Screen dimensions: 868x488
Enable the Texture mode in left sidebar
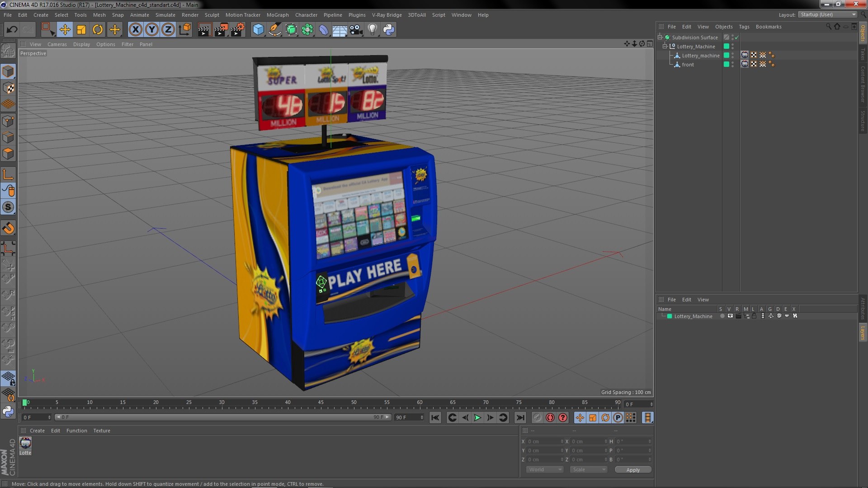pyautogui.click(x=8, y=88)
